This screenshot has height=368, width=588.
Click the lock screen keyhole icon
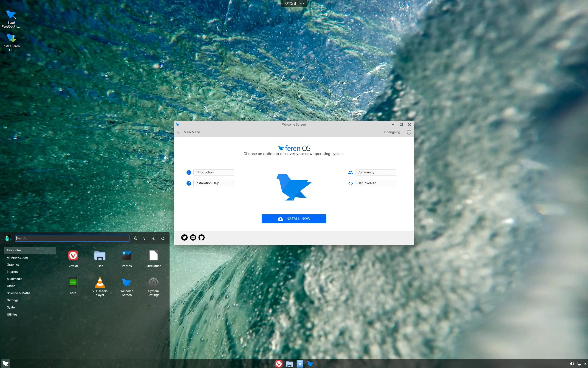point(144,238)
